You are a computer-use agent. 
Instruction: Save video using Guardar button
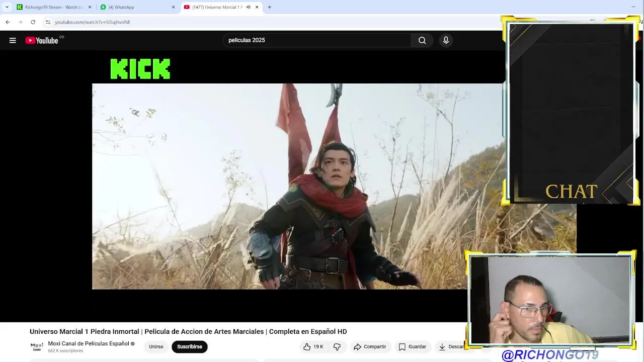[412, 347]
